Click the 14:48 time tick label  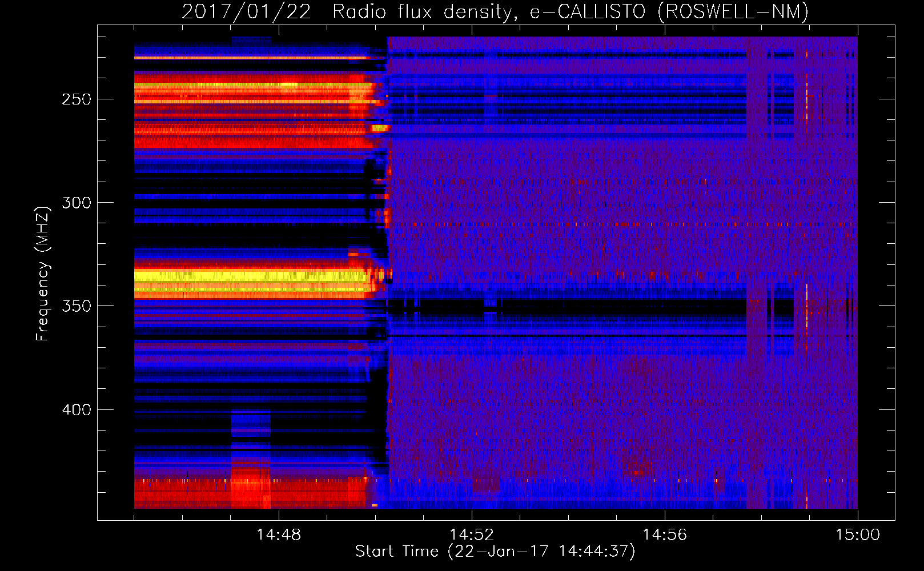click(x=279, y=535)
